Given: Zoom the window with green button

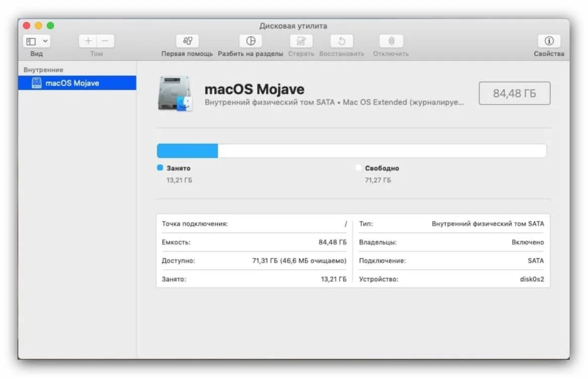Looking at the screenshot, I should click(x=50, y=26).
